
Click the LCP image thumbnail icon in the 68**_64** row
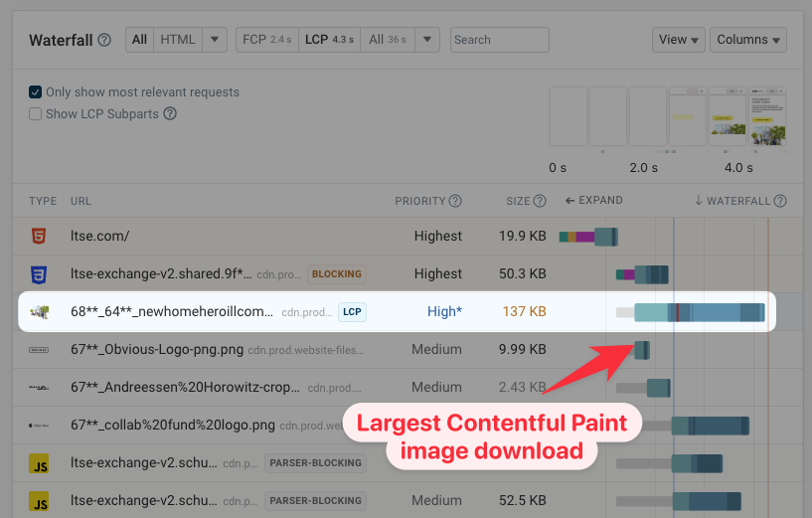(x=40, y=312)
